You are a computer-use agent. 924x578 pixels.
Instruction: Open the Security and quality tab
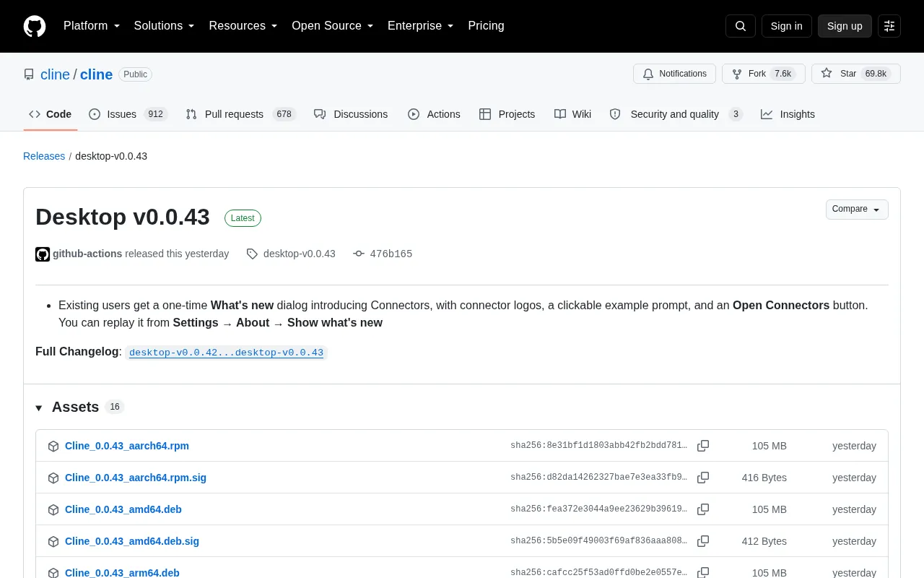tap(676, 114)
